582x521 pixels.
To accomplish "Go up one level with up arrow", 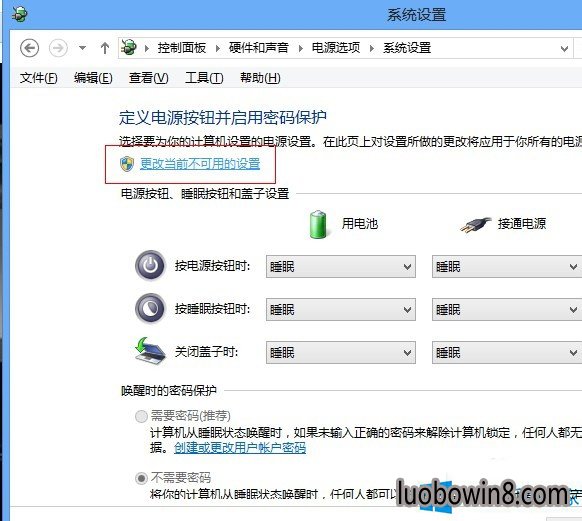I will pyautogui.click(x=105, y=48).
